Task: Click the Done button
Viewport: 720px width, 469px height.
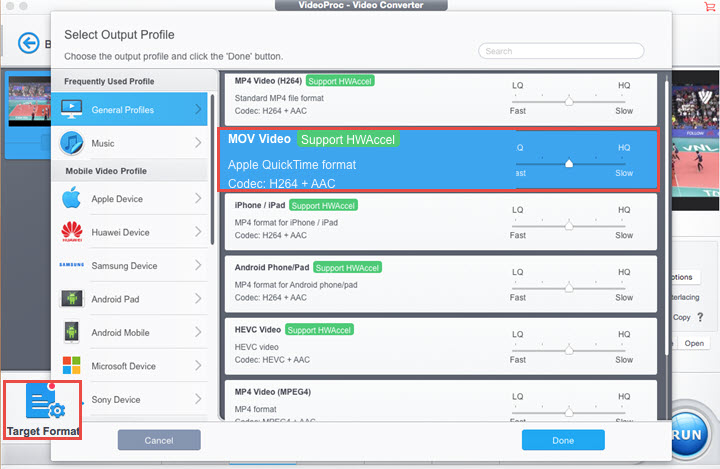Action: tap(563, 440)
